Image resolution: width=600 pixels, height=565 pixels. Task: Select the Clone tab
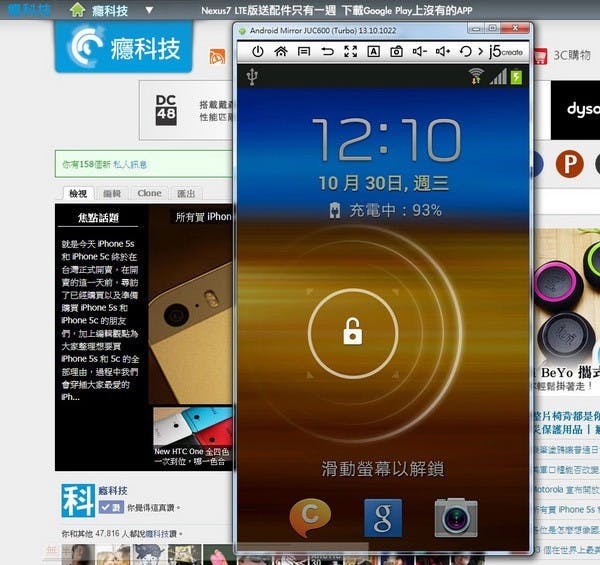(x=149, y=194)
